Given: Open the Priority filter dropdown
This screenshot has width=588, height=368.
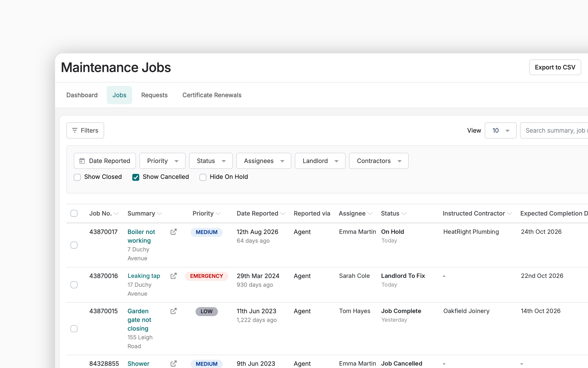Looking at the screenshot, I should click(x=163, y=161).
